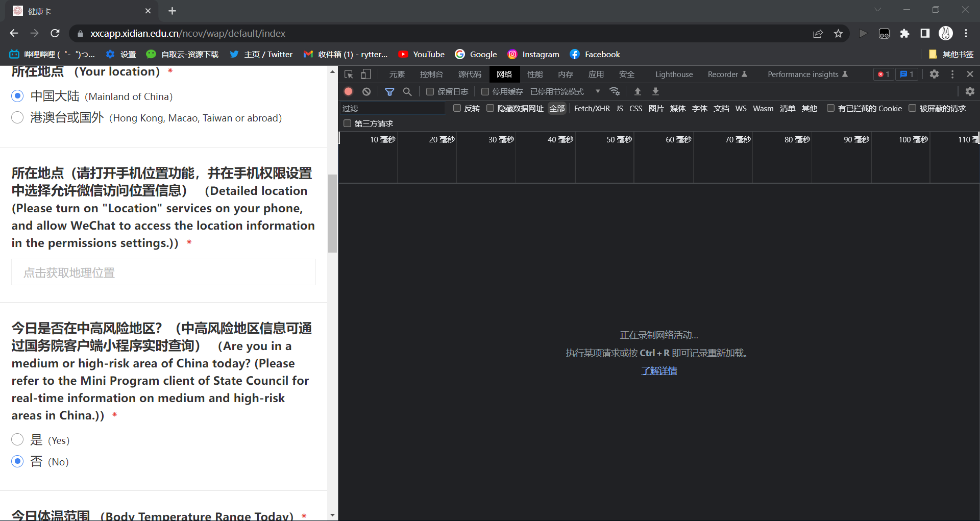Image resolution: width=980 pixels, height=521 pixels.
Task: Check the 隐藏数据网址 checkbox
Action: tap(490, 108)
